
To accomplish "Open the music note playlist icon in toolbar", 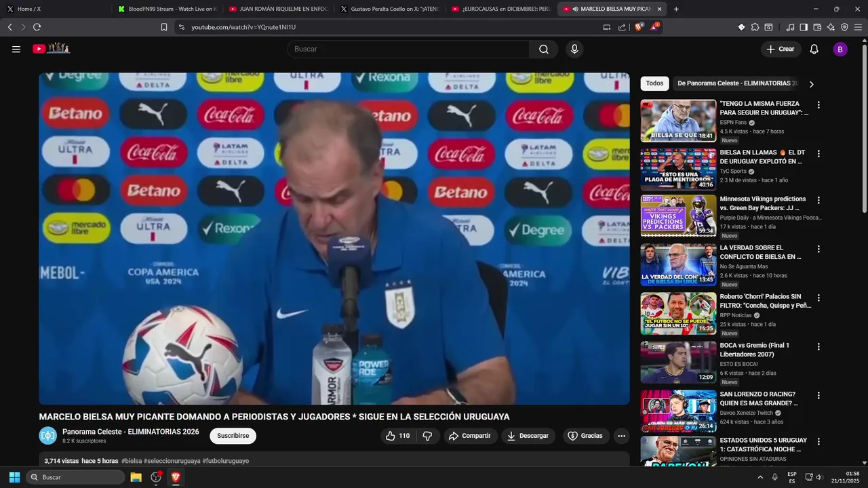I will pos(790,27).
